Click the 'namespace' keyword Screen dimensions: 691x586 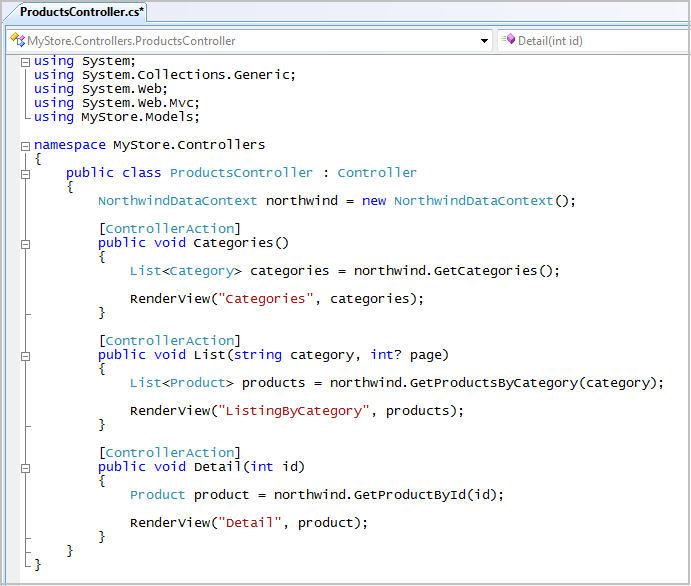tap(70, 145)
